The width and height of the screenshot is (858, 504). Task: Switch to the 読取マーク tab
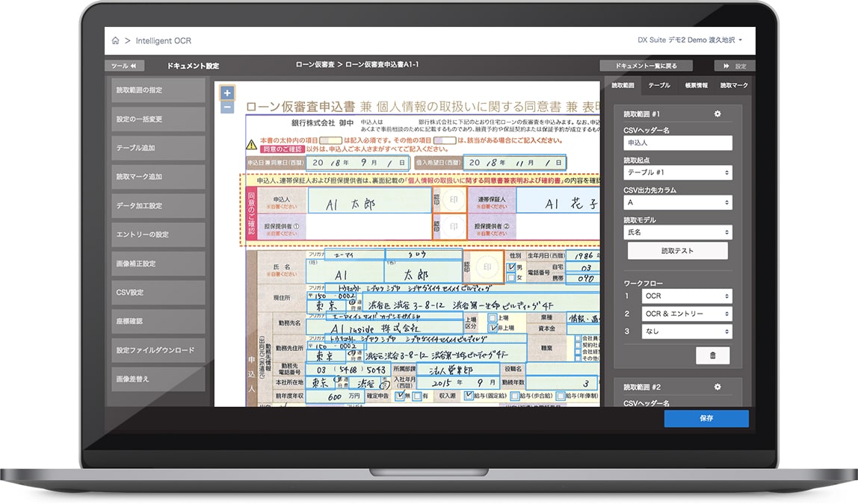click(x=734, y=85)
